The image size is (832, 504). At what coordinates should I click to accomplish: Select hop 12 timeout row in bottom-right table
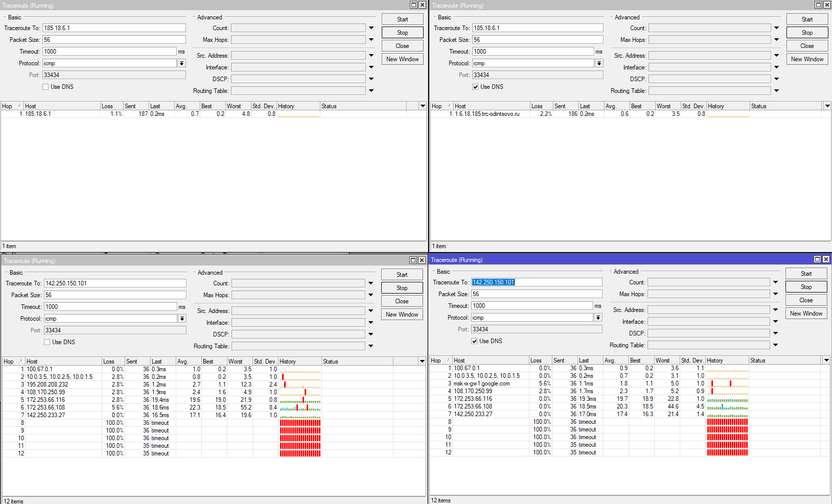tap(631, 452)
